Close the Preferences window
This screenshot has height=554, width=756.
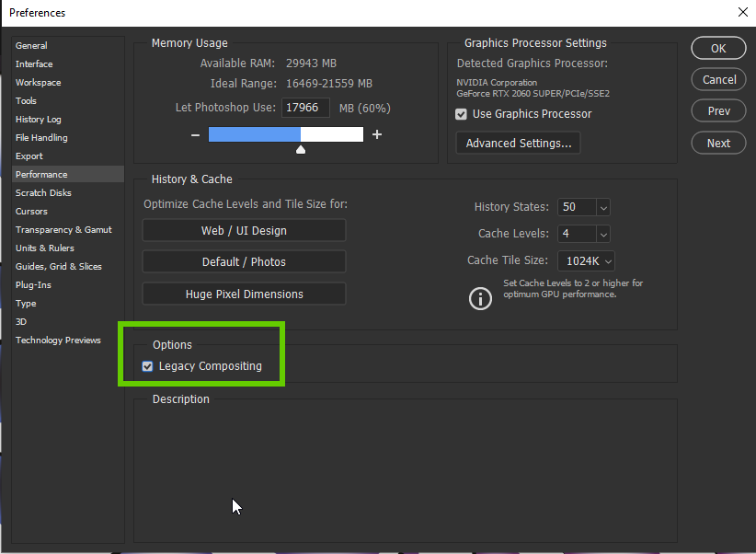tap(743, 12)
